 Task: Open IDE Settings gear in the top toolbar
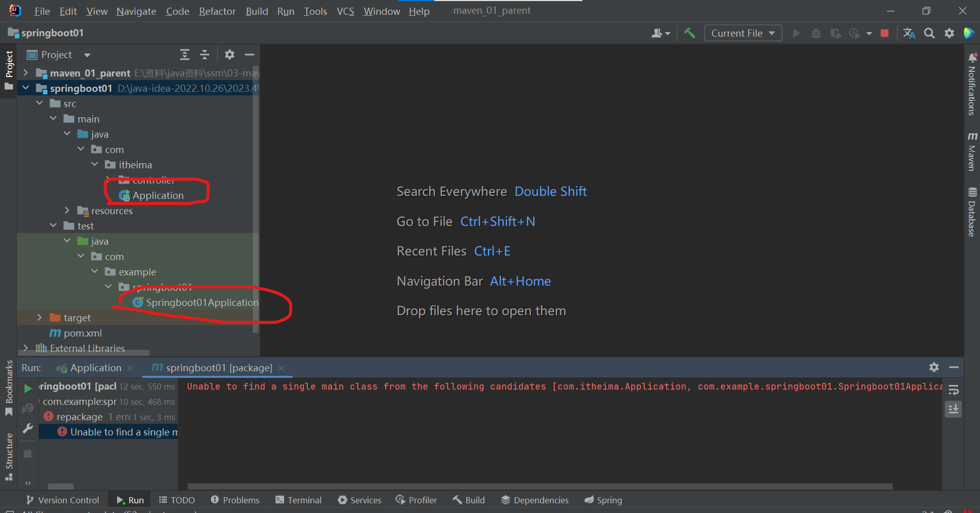pyautogui.click(x=949, y=33)
